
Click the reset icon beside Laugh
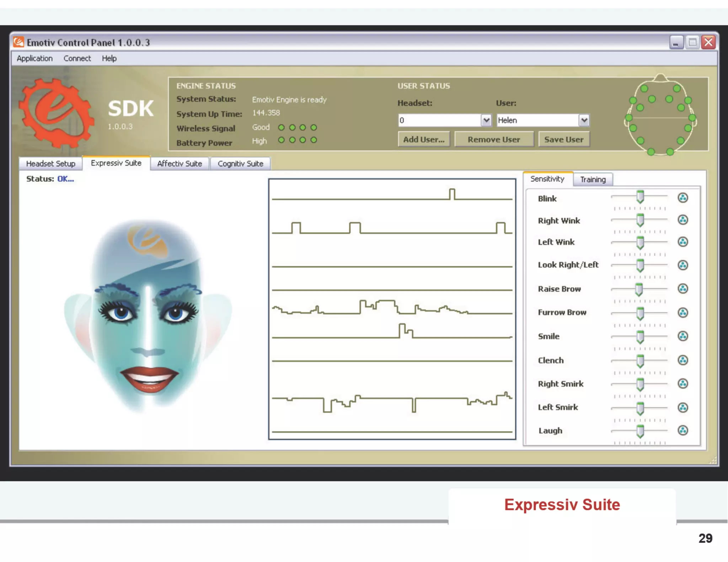pos(682,431)
